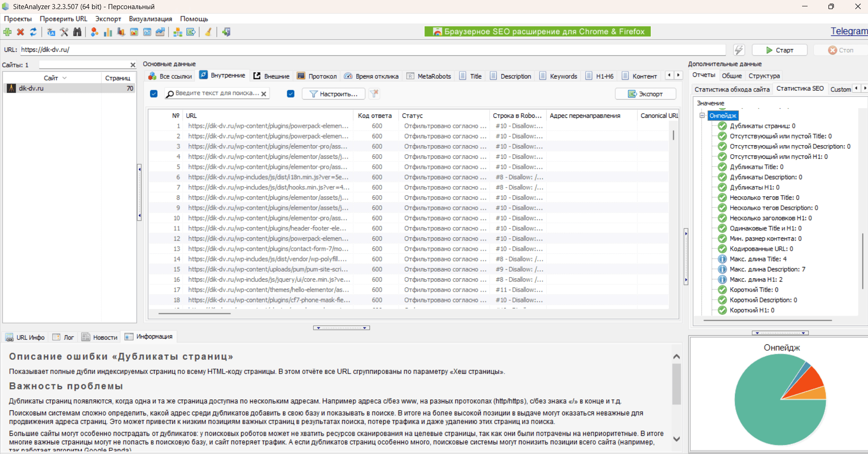This screenshot has width=868, height=454.
Task: Open settings via hammer and wrench icon
Action: click(x=64, y=32)
